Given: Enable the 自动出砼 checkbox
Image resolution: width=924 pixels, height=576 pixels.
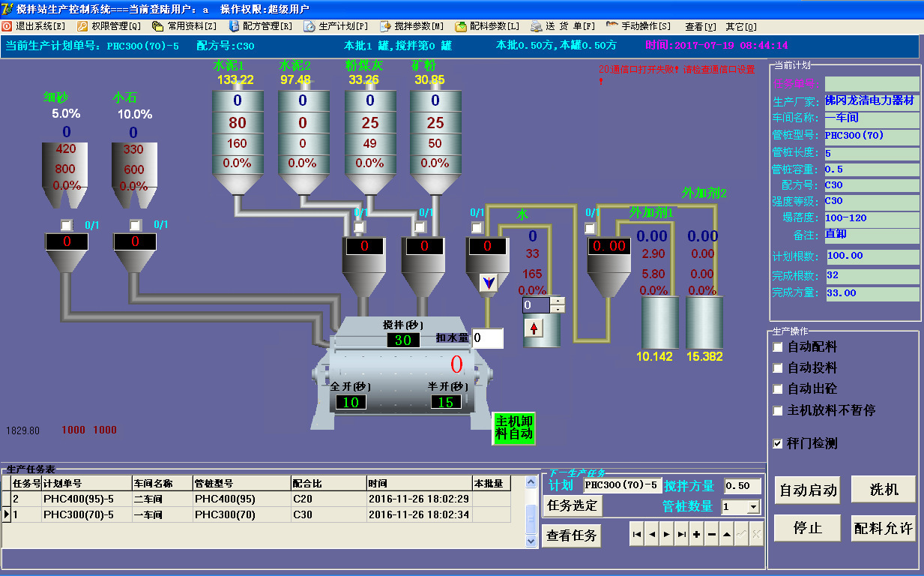Looking at the screenshot, I should pos(778,389).
